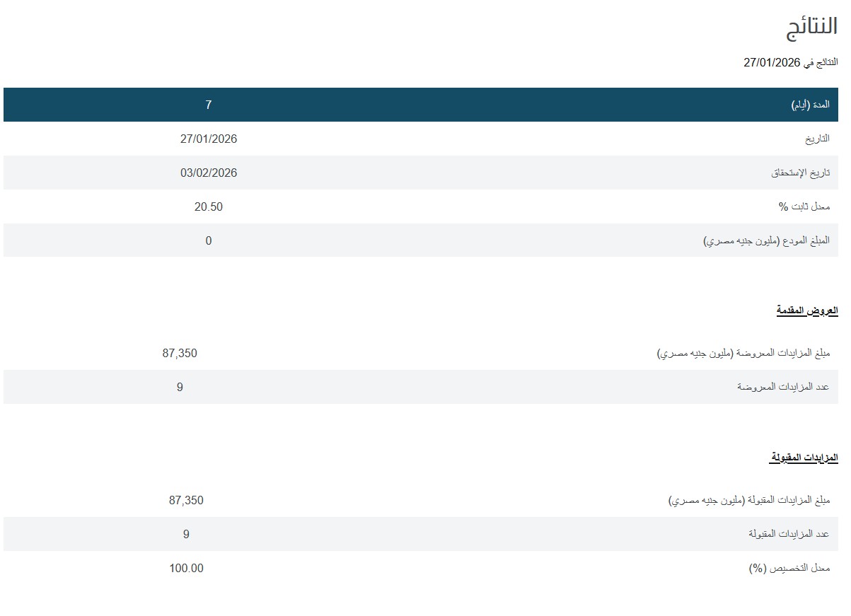Select the التاريخ row label
The width and height of the screenshot is (851, 616).
817,139
